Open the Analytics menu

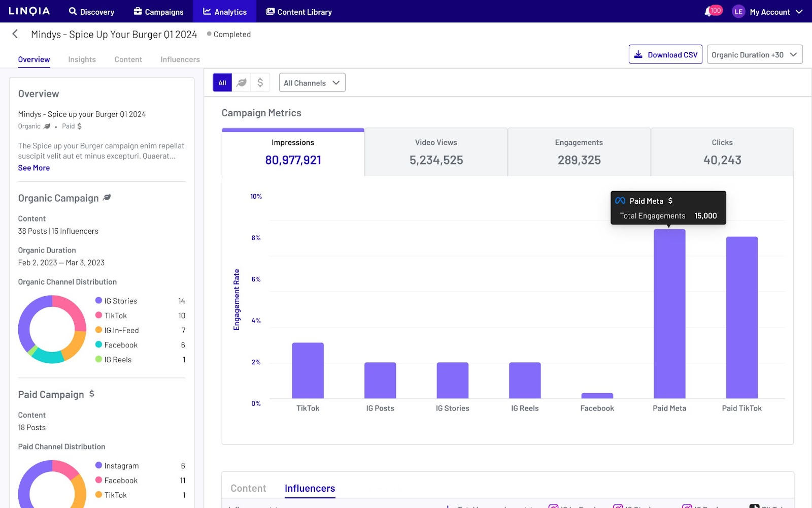(225, 11)
